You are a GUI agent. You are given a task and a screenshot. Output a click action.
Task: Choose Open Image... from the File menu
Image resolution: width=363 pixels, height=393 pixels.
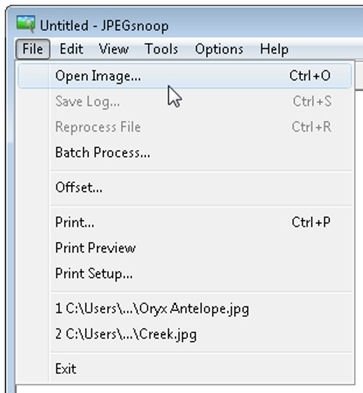185,76
